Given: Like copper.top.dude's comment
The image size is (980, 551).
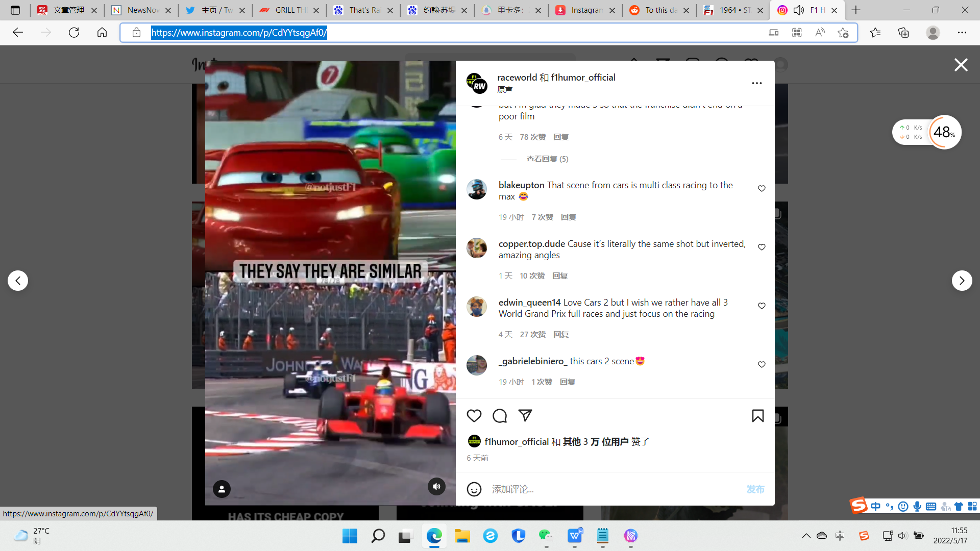Looking at the screenshot, I should pyautogui.click(x=762, y=247).
